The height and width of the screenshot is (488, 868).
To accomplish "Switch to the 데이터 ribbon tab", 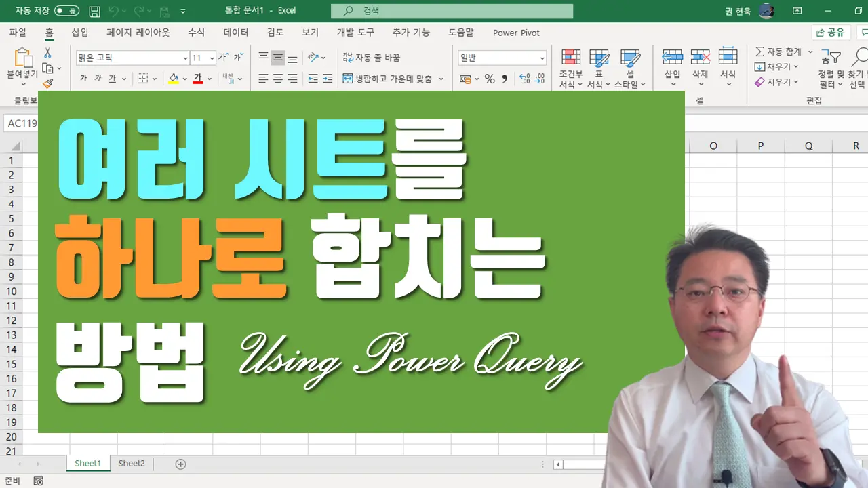I will 236,33.
